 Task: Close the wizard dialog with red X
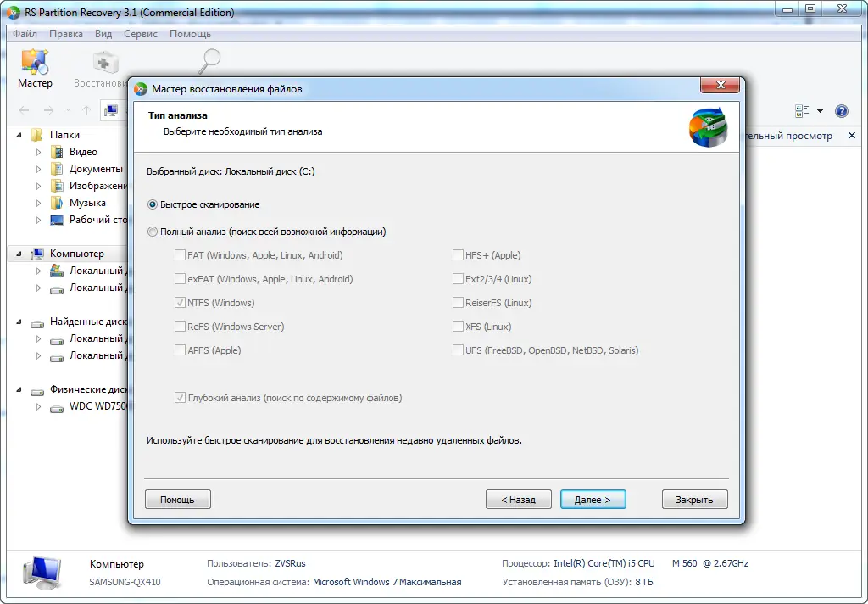[721, 85]
